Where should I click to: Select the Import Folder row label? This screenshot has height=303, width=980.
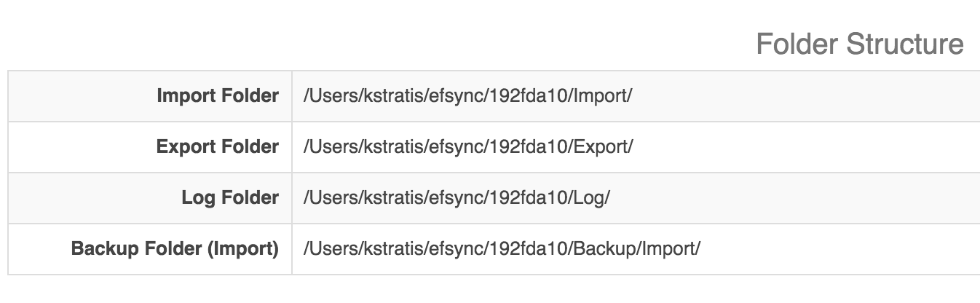(218, 95)
